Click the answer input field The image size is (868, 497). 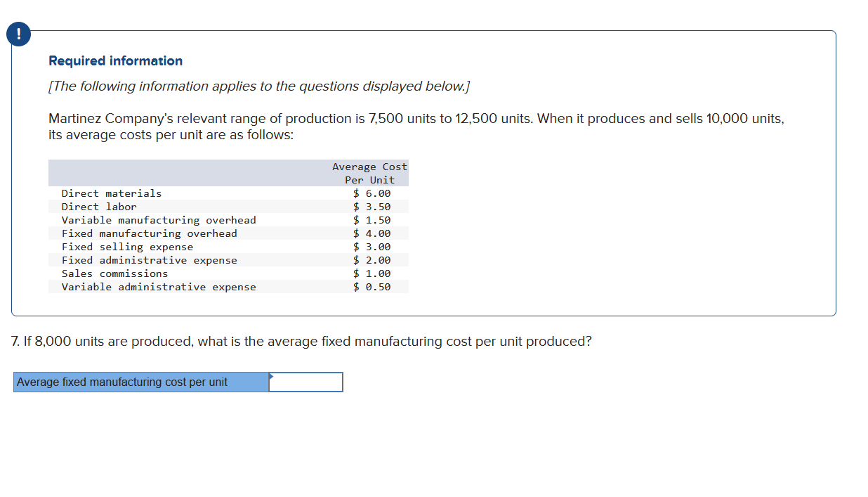[x=307, y=382]
